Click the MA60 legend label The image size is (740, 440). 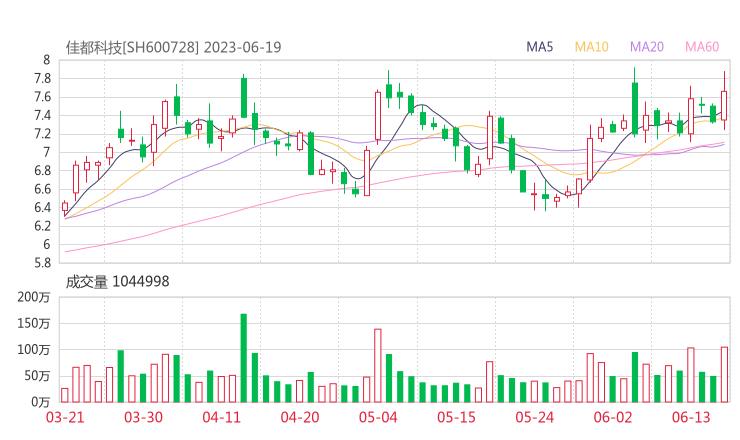coord(702,47)
